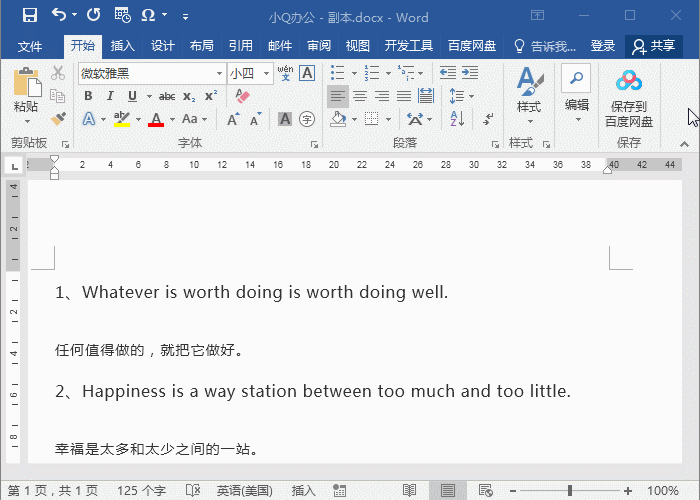
Task: Click the 告诉我 search box
Action: coord(546,46)
